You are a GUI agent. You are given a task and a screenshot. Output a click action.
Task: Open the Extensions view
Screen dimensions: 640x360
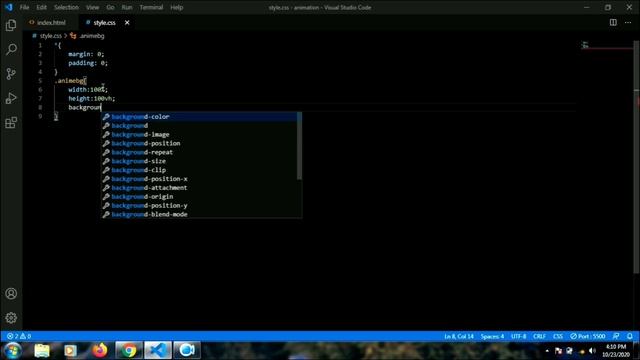11,122
